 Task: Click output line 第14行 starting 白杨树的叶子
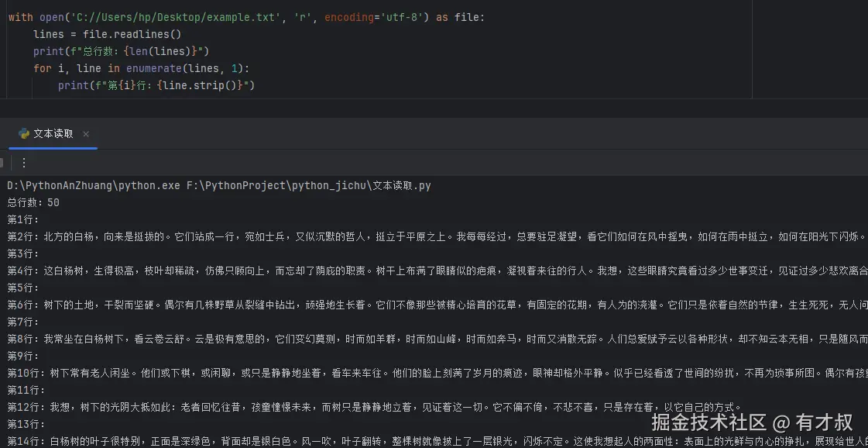(x=437, y=441)
